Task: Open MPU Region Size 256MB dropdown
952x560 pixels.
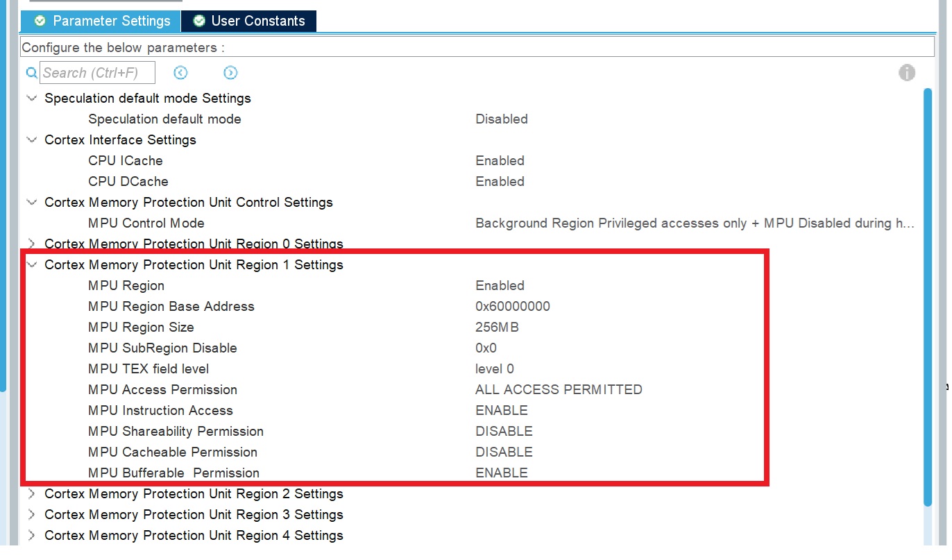Action: click(497, 327)
